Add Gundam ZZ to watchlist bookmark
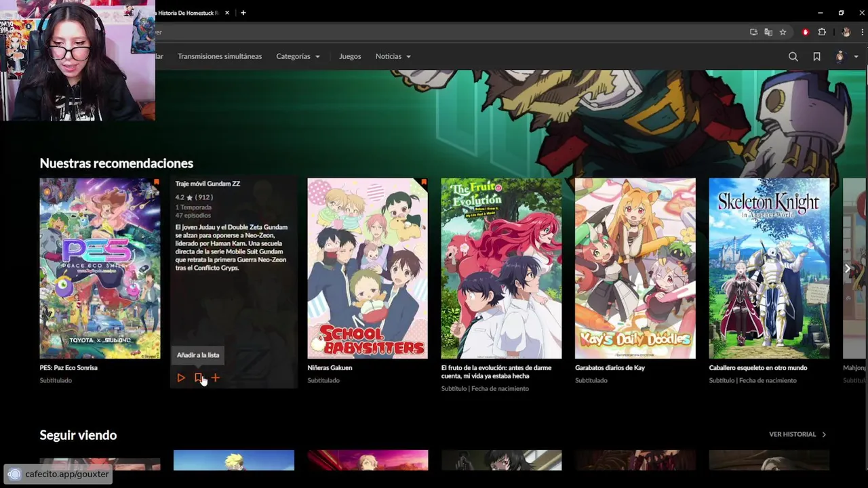The width and height of the screenshot is (868, 488). point(198,378)
